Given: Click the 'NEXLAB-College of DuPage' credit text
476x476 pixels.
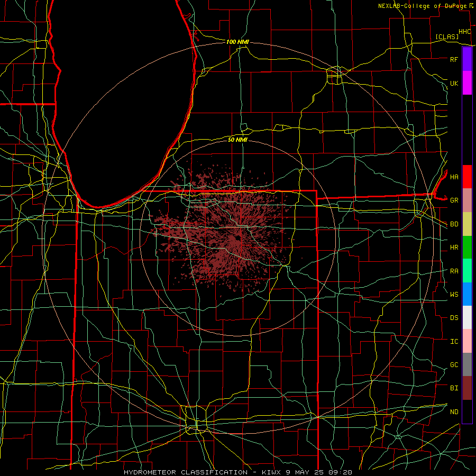Looking at the screenshot, I should (x=422, y=6).
